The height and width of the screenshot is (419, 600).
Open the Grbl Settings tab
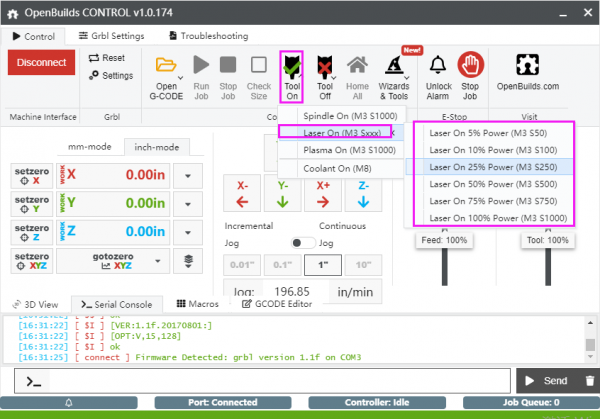(x=111, y=36)
